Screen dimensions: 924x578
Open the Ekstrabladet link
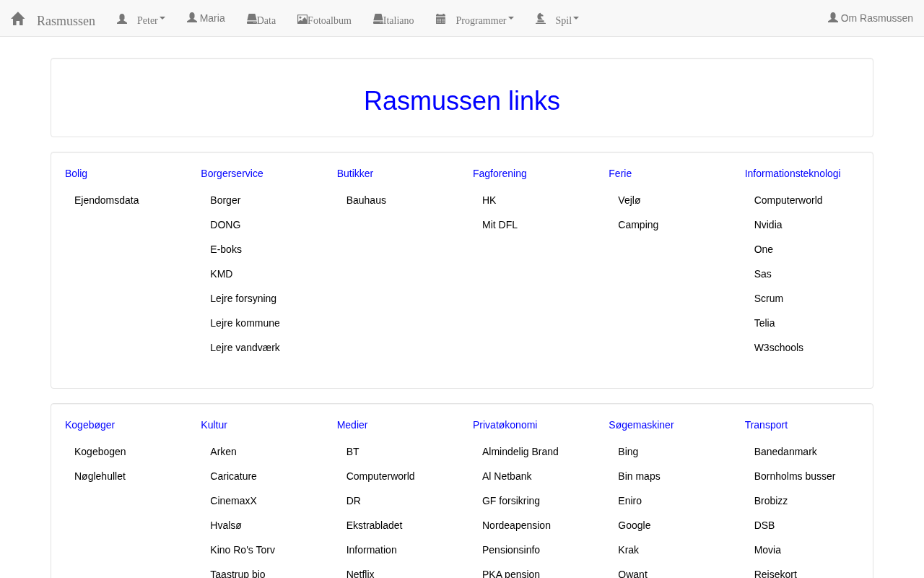375,525
